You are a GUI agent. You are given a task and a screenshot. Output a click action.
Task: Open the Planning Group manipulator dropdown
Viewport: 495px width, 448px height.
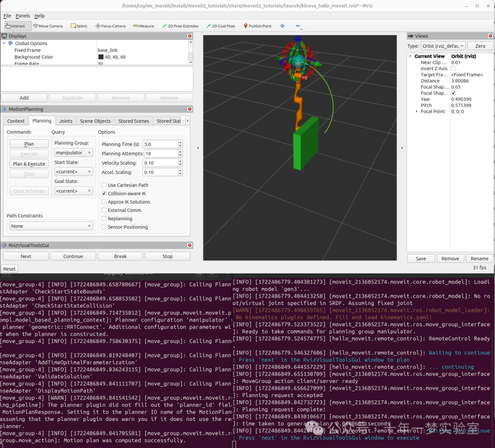click(73, 153)
